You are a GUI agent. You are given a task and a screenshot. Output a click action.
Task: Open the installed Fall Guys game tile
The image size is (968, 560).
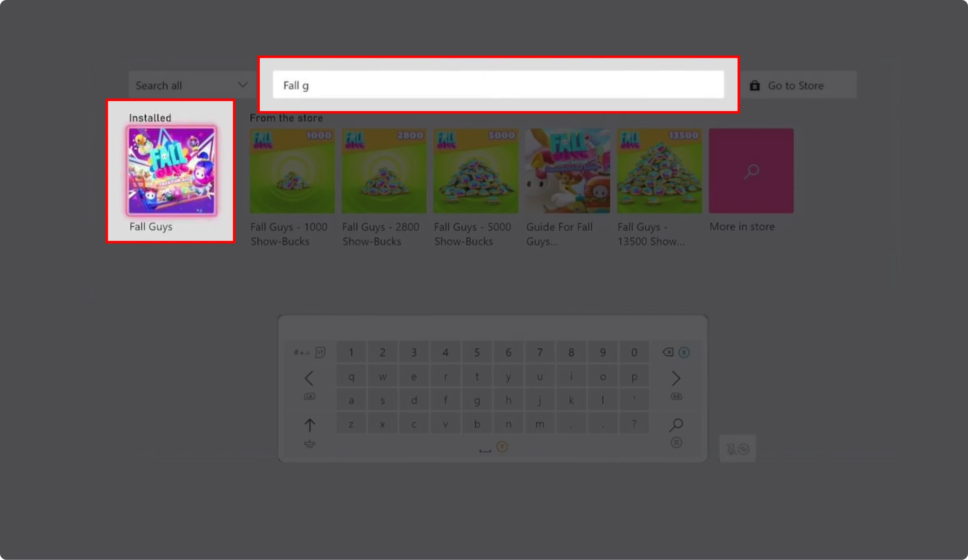171,171
